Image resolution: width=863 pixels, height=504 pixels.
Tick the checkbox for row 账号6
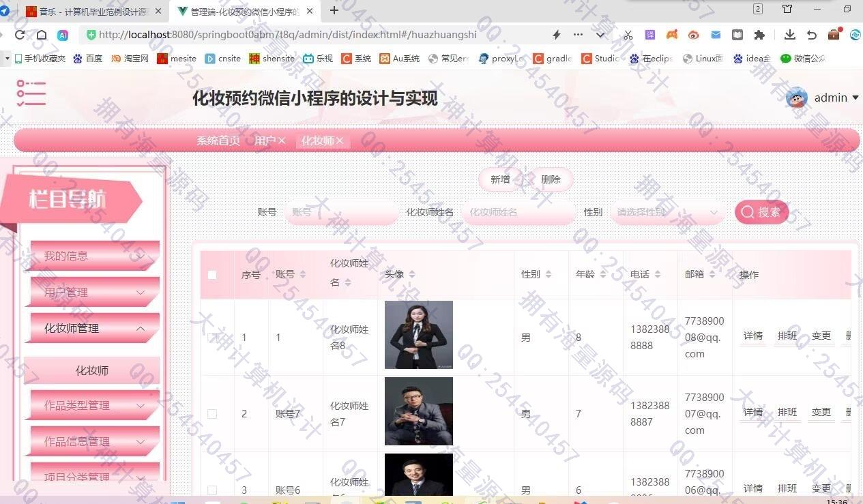coord(212,490)
